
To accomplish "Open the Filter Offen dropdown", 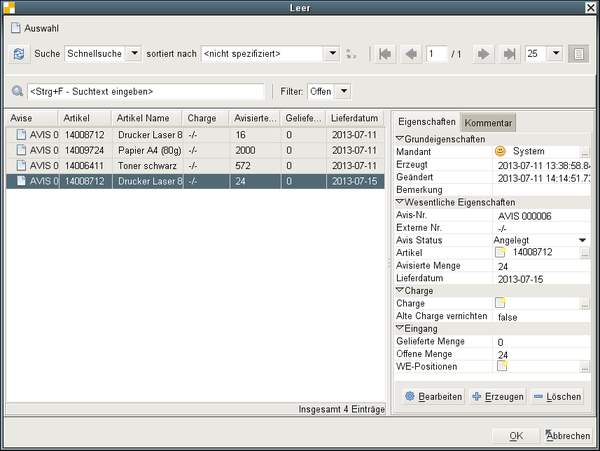I will click(x=344, y=91).
